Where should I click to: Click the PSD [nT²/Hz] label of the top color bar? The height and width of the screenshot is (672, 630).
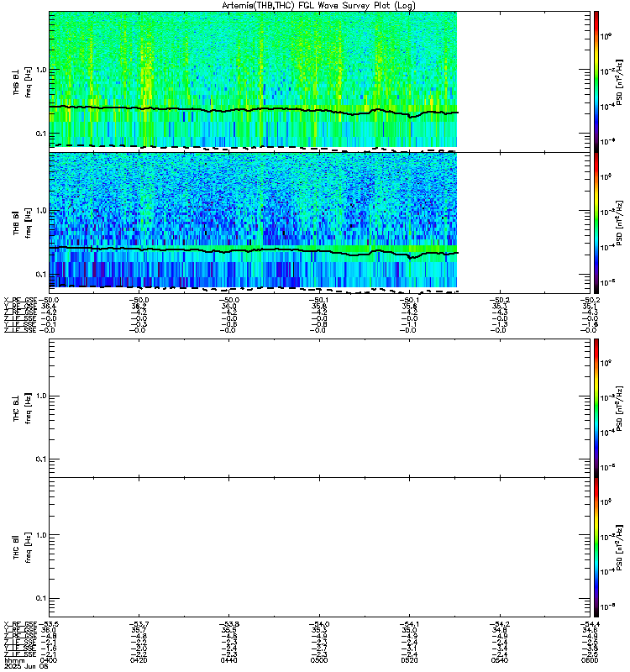point(619,81)
